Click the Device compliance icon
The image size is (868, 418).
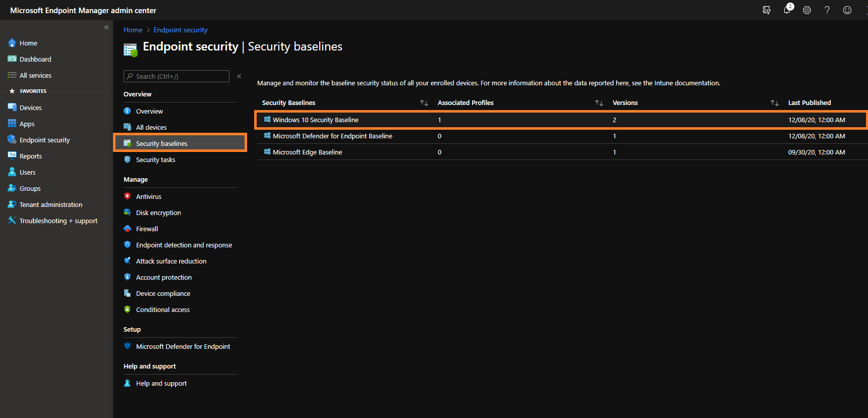128,293
